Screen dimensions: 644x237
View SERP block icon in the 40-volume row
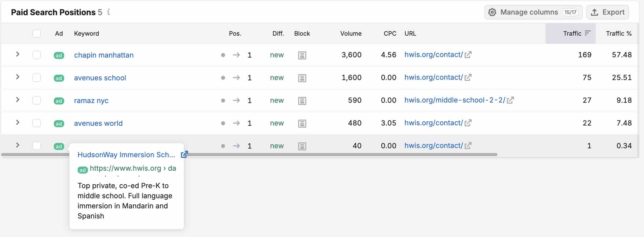pos(302,146)
